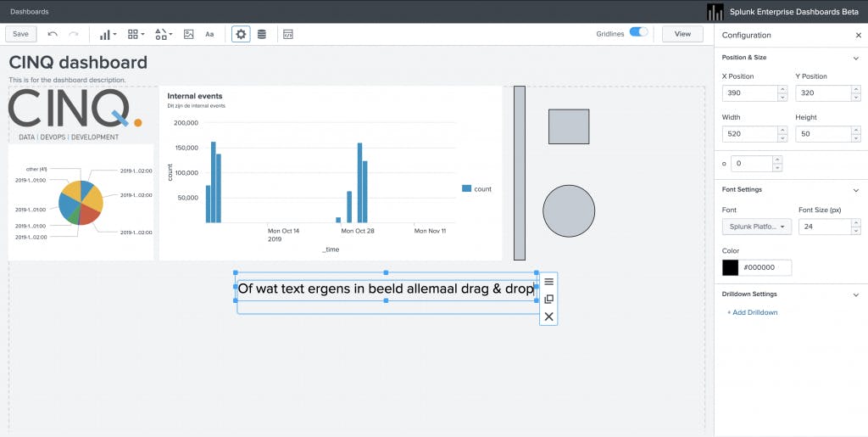Click the add image icon
The image size is (868, 437).
click(189, 34)
